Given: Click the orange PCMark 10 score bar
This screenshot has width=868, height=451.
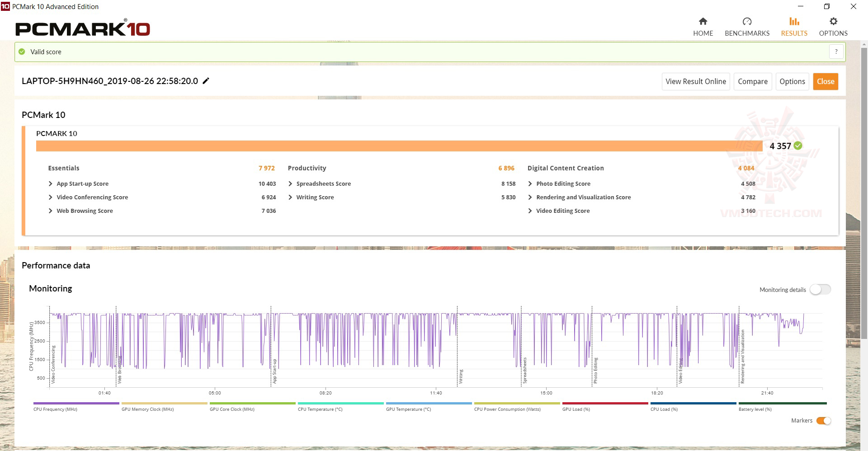Looking at the screenshot, I should coord(399,146).
